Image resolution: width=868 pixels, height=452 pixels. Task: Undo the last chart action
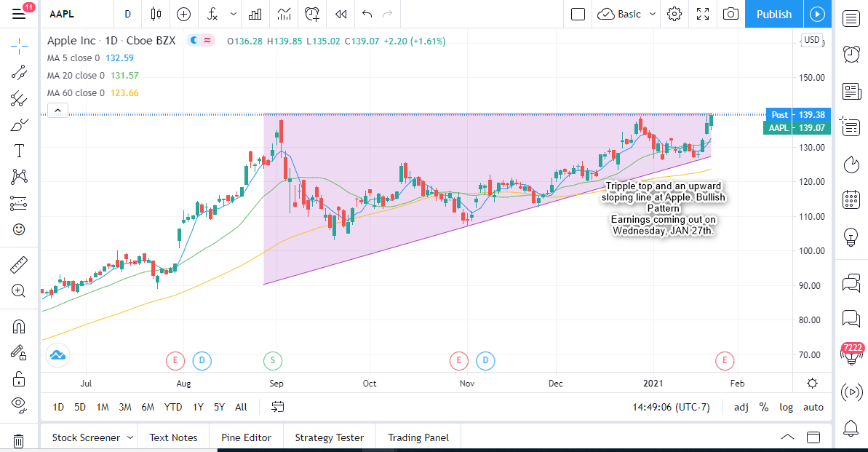[x=367, y=14]
